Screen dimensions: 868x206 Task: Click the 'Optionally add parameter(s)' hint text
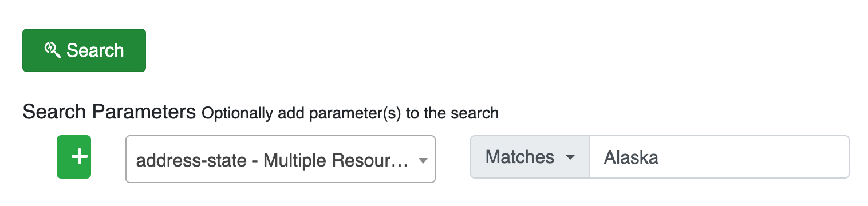pos(350,113)
